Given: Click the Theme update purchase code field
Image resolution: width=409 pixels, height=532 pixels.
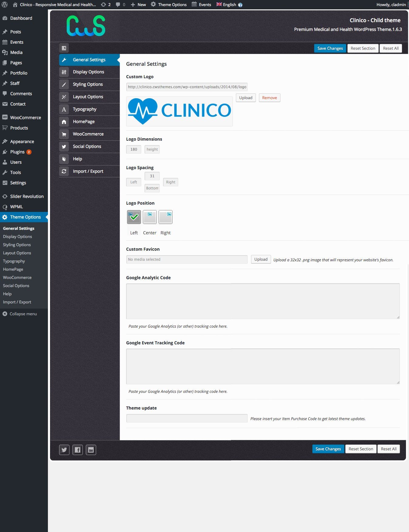Looking at the screenshot, I should tap(187, 418).
